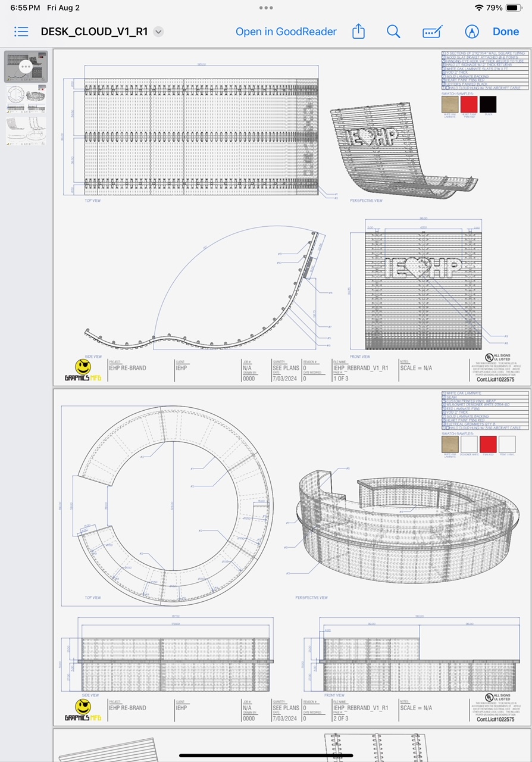Jump to the third page thumbnail
Screen dimensions: 532x762
coord(26,130)
